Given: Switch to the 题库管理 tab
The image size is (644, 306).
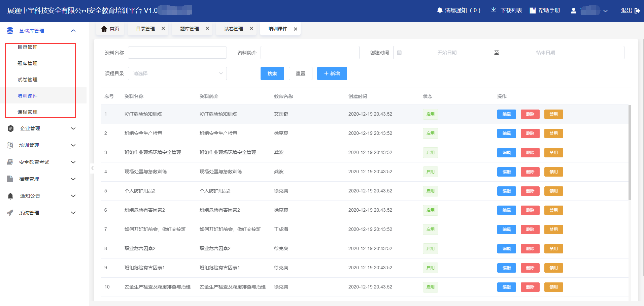Looking at the screenshot, I should (x=190, y=29).
